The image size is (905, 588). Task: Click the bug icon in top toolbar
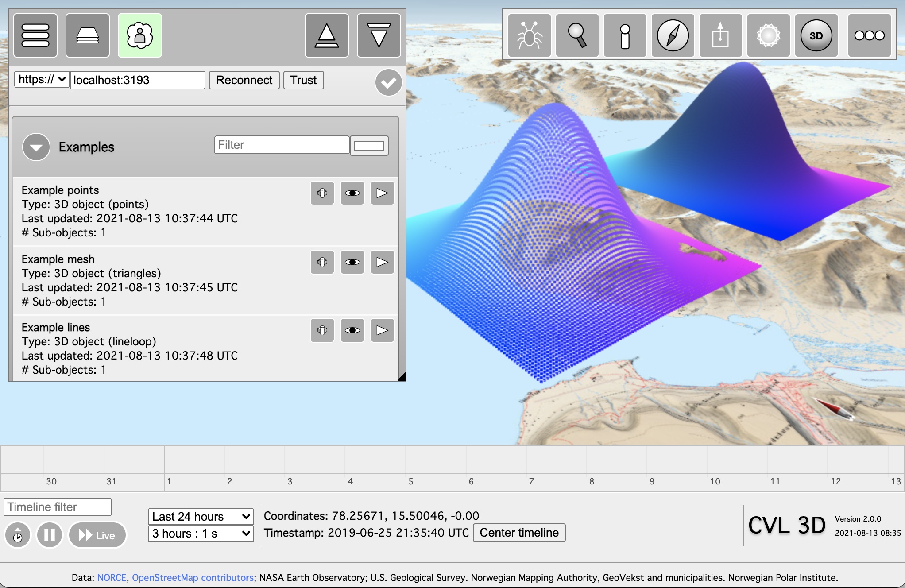pos(529,35)
